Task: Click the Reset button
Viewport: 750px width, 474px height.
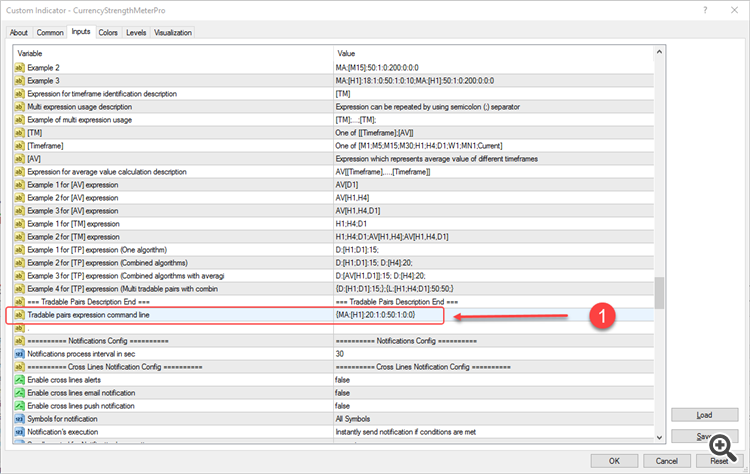Action: (719, 461)
